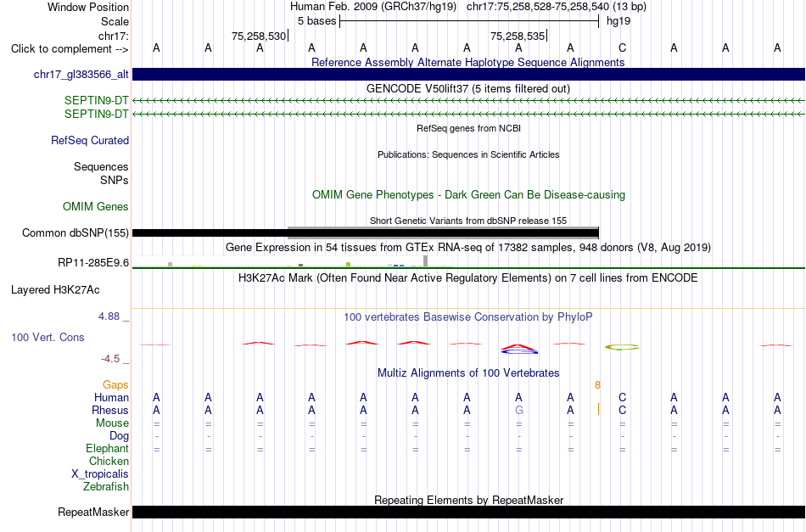Open 'Reference Assembly Alternate Haplotype Sequence Alignments' title
The width and height of the screenshot is (806, 532).
(x=467, y=62)
